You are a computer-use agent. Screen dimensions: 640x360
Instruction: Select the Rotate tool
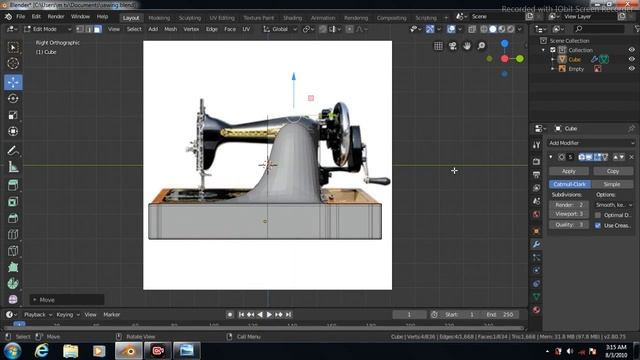[13, 99]
